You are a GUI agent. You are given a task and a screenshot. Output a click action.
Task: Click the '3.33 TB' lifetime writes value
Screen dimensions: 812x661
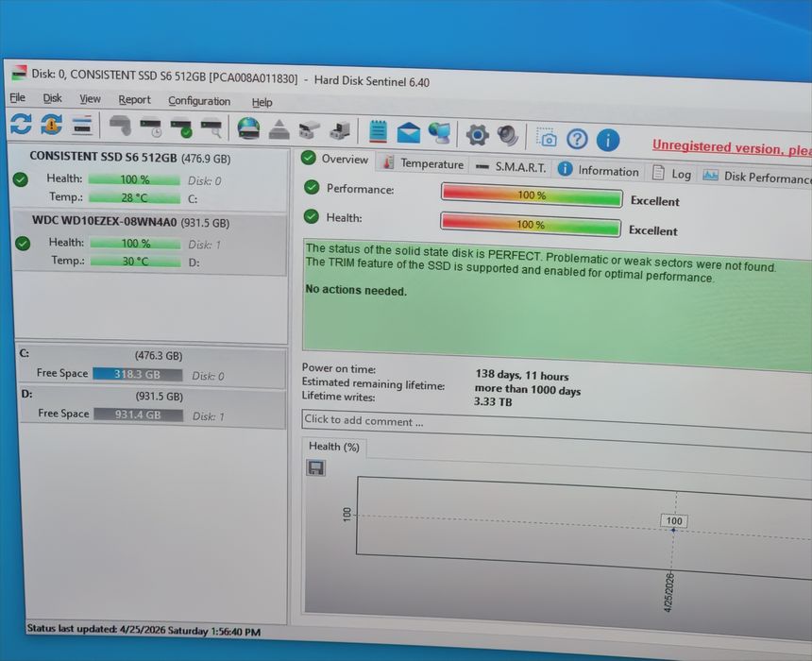click(493, 401)
